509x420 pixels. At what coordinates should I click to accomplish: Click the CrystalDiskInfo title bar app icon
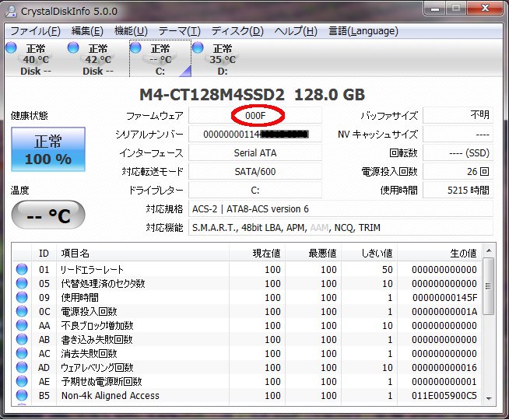(x=12, y=12)
